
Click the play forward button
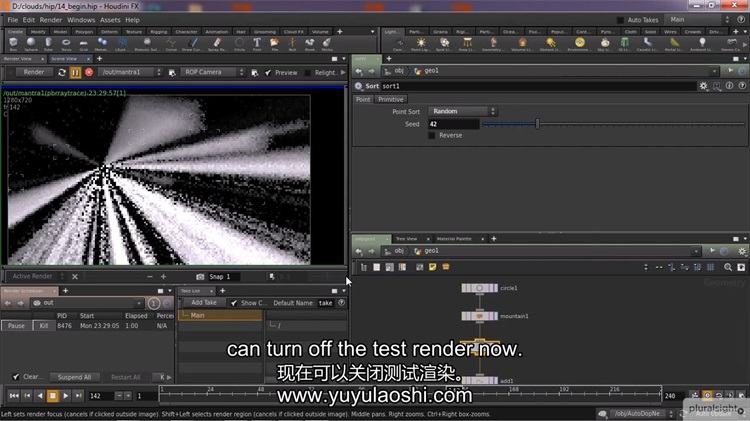pos(66,396)
